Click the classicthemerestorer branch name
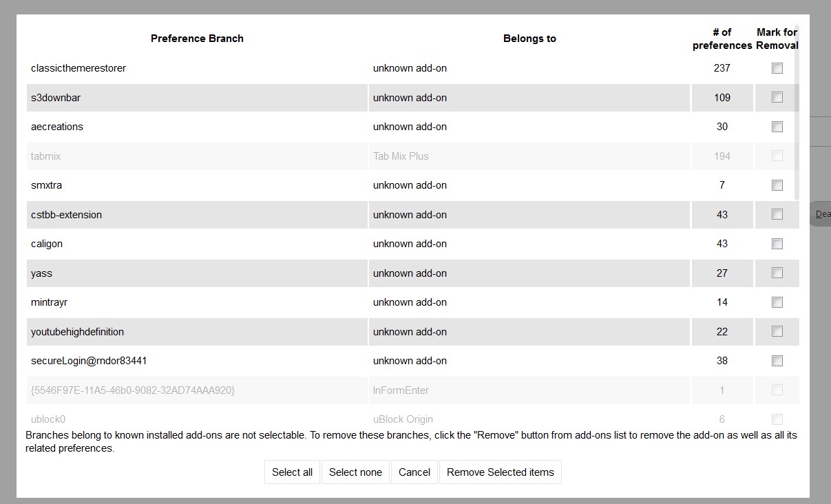Viewport: 831px width, 504px height. (x=78, y=68)
